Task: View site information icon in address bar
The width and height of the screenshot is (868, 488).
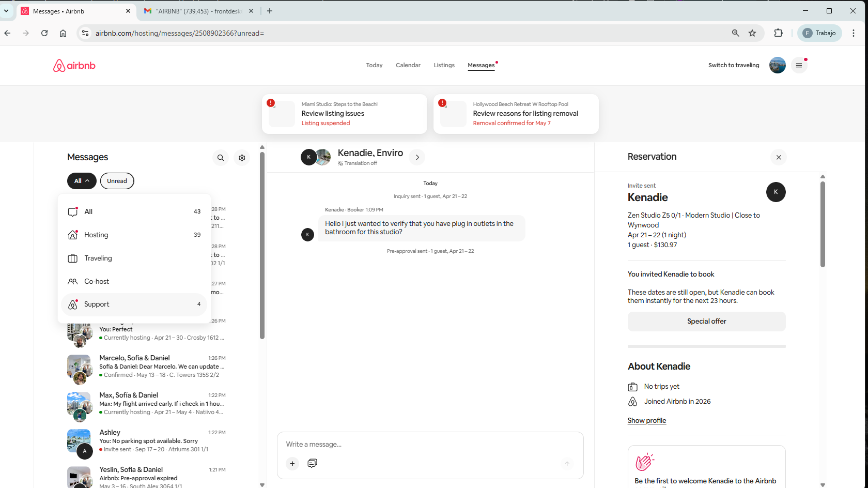Action: point(85,33)
